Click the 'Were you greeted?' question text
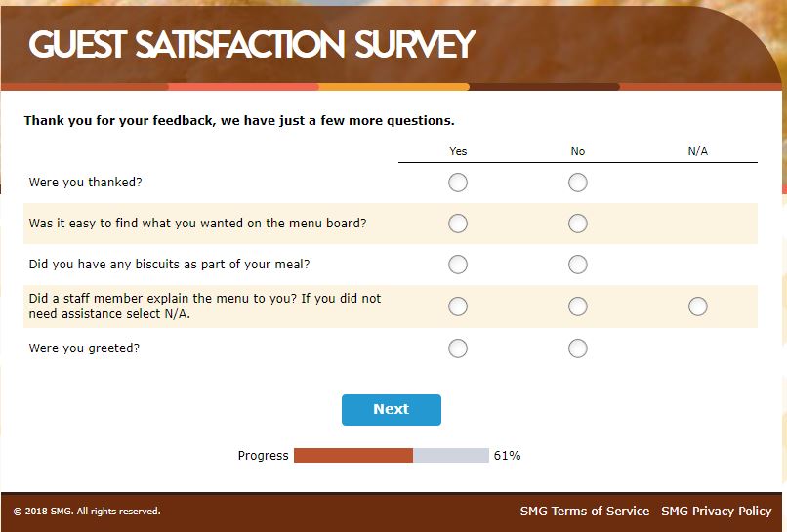The width and height of the screenshot is (787, 532). (84, 348)
